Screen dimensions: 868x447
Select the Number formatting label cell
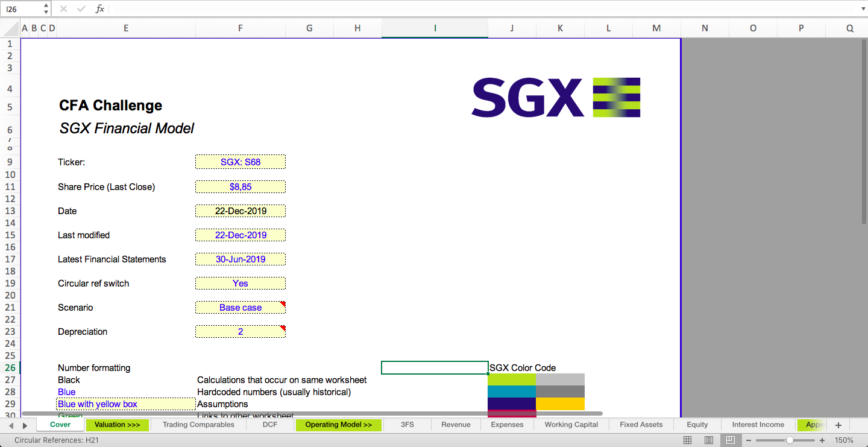[x=94, y=368]
